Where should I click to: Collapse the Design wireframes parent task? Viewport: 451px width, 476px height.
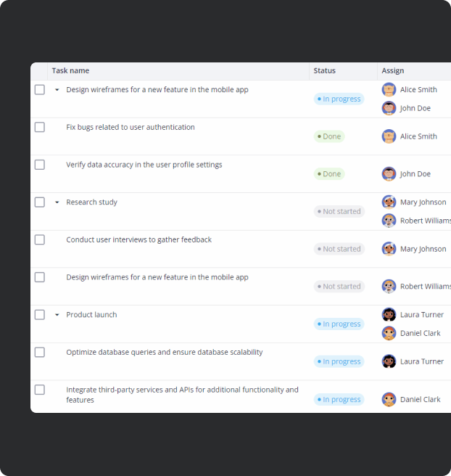point(57,90)
